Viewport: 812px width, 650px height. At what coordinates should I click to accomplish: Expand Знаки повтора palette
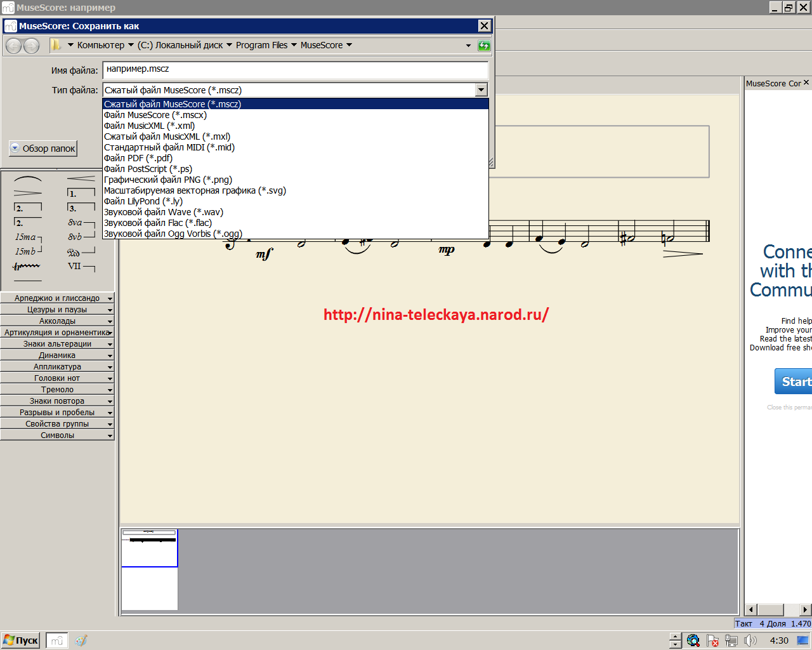click(x=57, y=401)
